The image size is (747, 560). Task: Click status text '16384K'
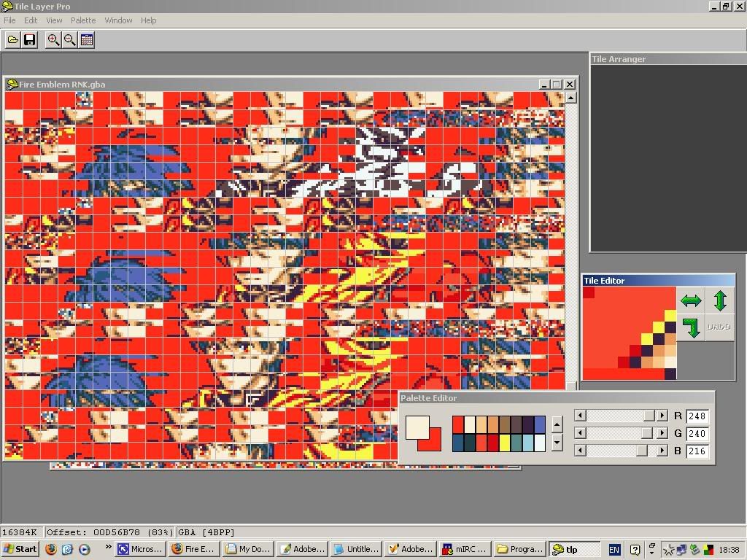[20, 532]
